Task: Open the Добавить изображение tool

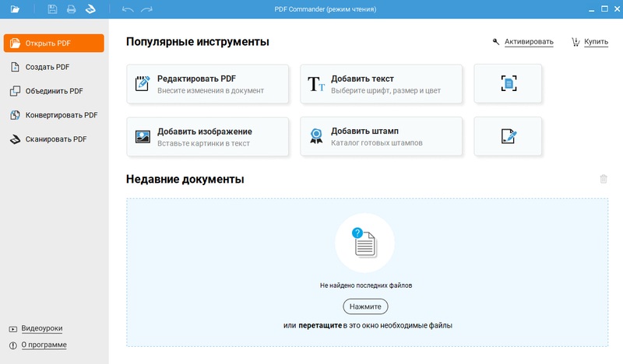Action: click(x=207, y=137)
